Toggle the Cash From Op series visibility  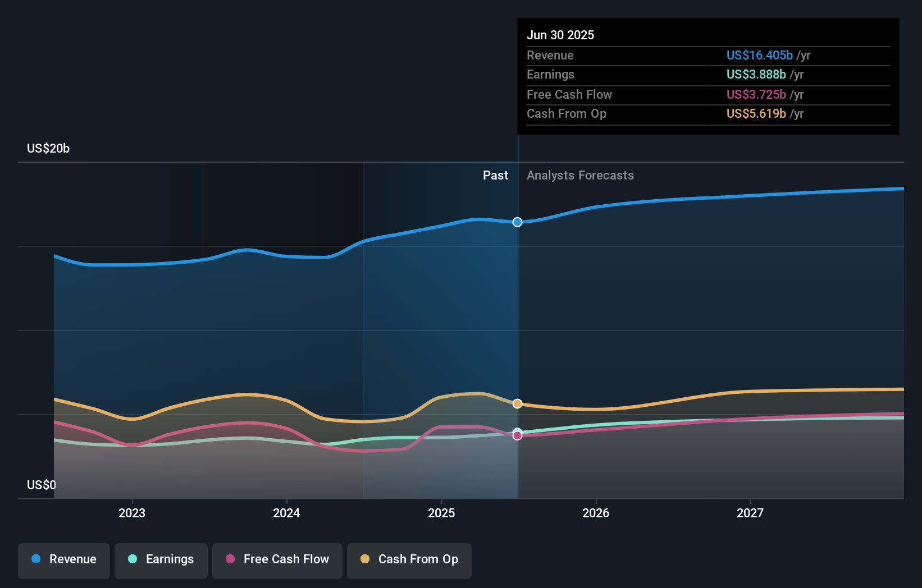[x=409, y=559]
